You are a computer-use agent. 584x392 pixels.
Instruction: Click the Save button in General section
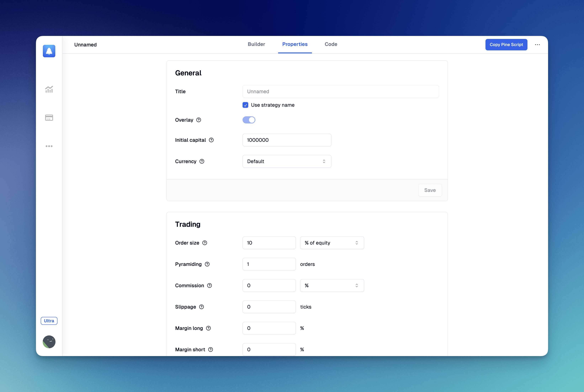pos(430,190)
